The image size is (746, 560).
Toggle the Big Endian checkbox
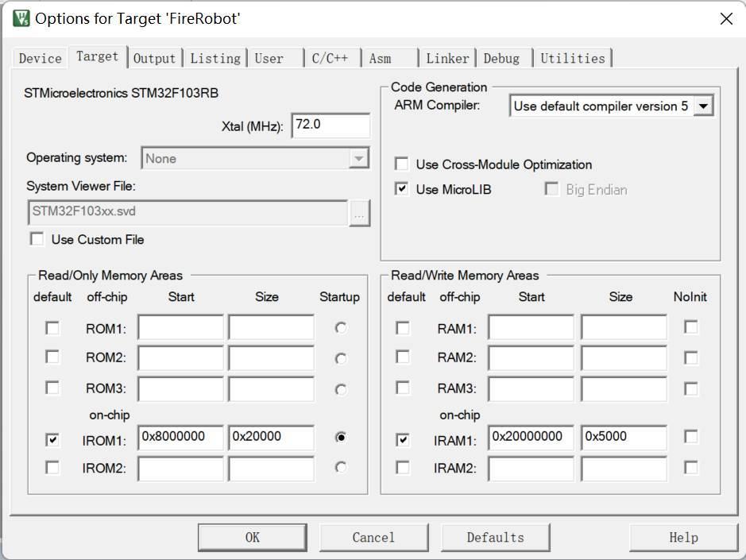coord(551,189)
